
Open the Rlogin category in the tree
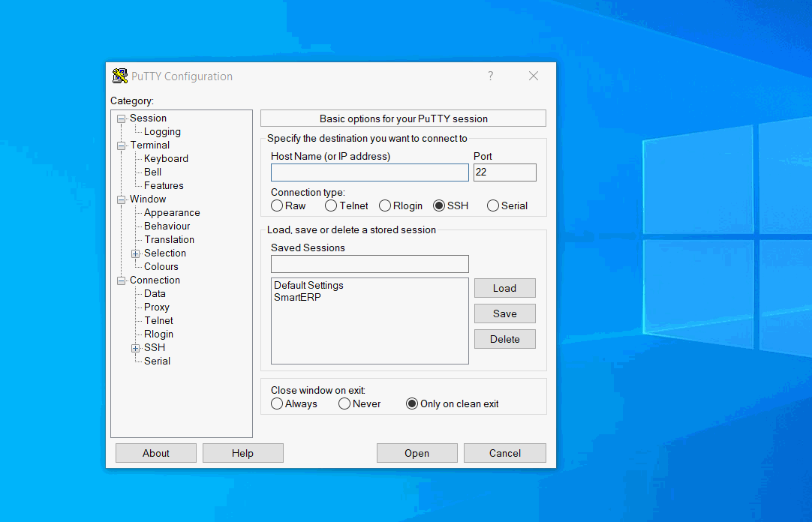158,334
